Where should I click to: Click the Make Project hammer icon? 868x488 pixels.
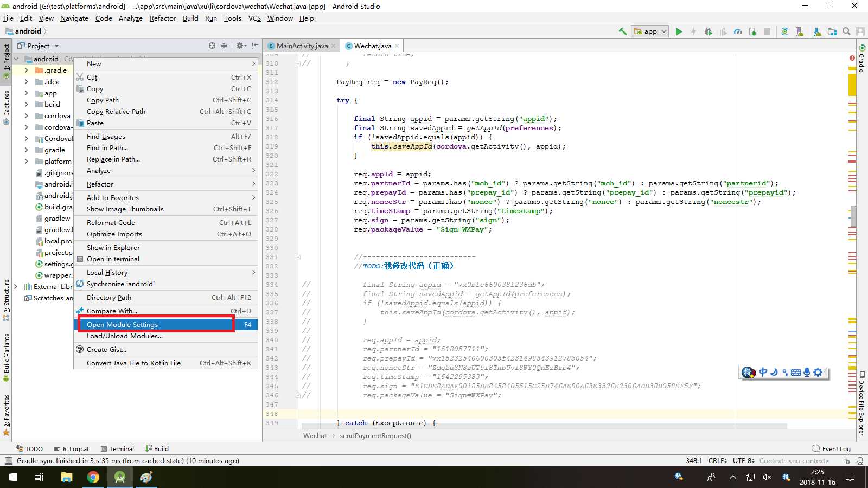[x=623, y=31]
